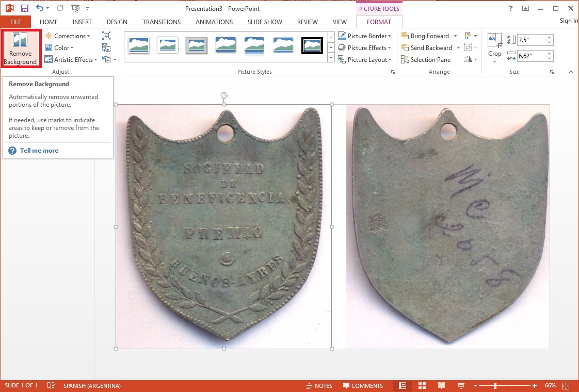Expand the Corrections dropdown
Image resolution: width=579 pixels, height=392 pixels.
click(68, 36)
